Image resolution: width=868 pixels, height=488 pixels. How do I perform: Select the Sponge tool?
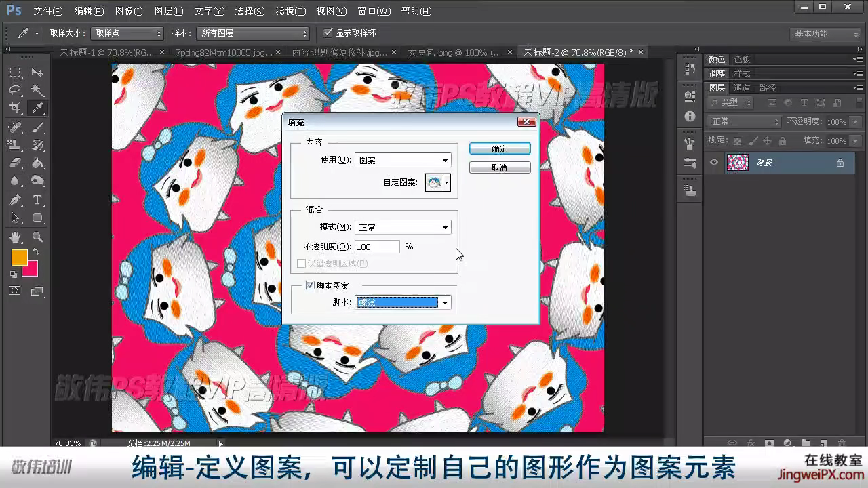click(37, 181)
